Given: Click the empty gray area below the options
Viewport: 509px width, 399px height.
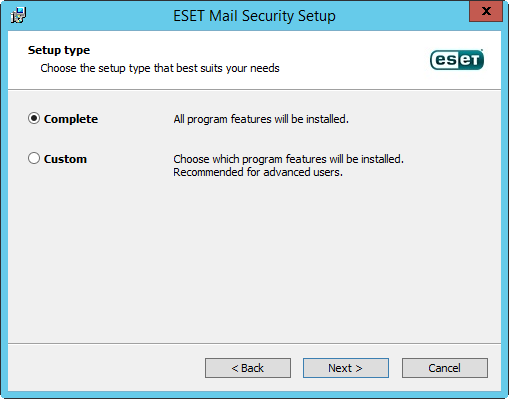Looking at the screenshot, I should 254,260.
